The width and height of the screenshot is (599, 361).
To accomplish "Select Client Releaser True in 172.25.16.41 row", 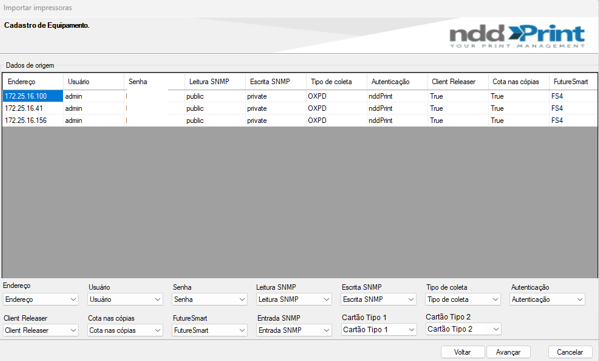I will [x=458, y=108].
